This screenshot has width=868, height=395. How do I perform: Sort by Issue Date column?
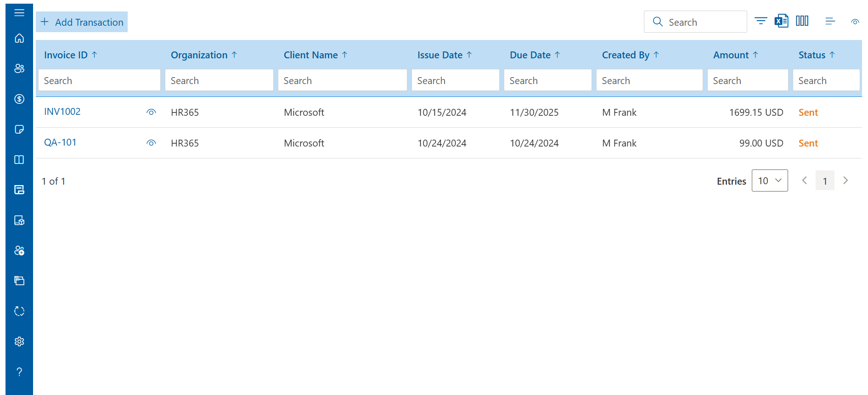tap(445, 55)
